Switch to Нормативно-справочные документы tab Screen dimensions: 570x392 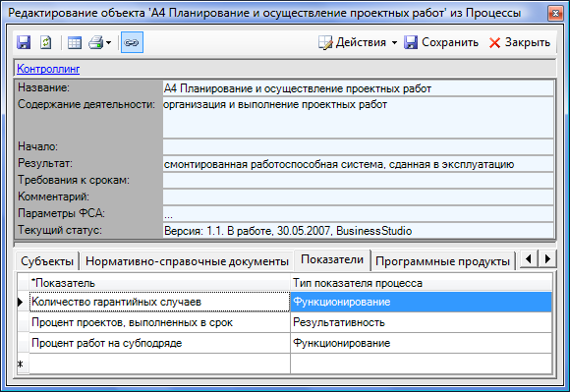click(187, 261)
